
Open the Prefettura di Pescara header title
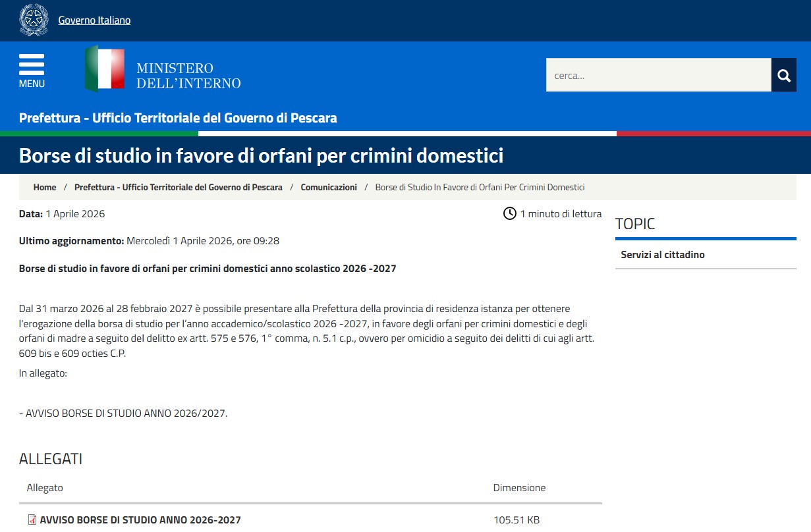pyautogui.click(x=178, y=119)
